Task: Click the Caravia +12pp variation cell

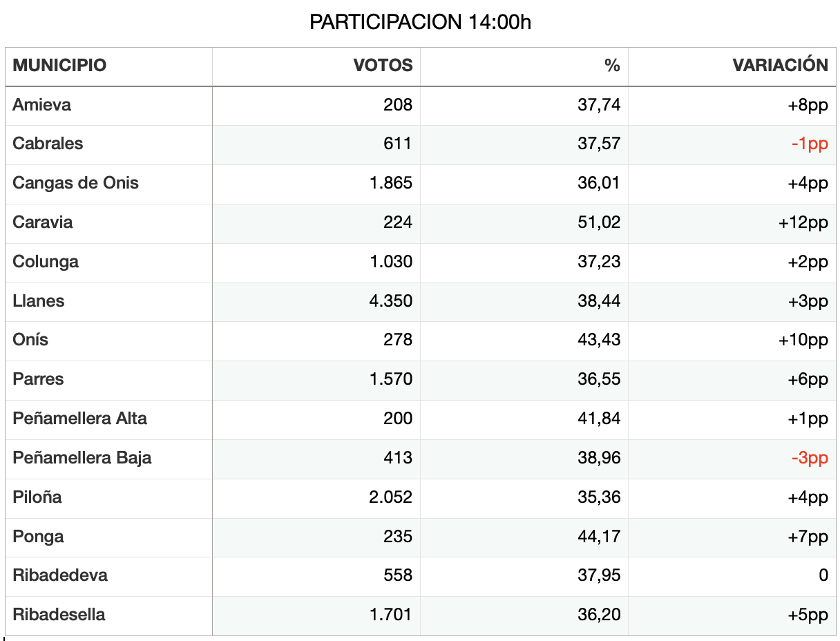Action: point(732,223)
